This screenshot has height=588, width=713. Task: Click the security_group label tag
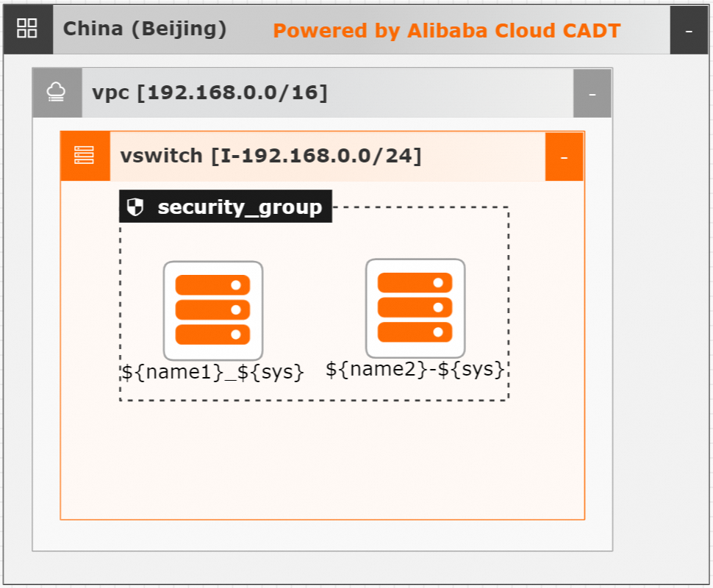[x=226, y=207]
